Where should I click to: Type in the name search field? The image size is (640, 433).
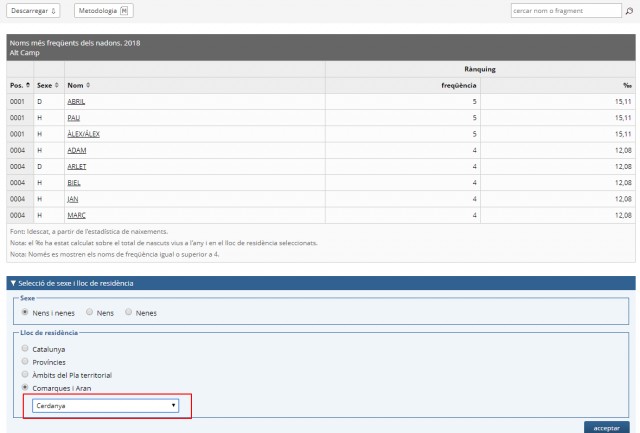(x=564, y=11)
